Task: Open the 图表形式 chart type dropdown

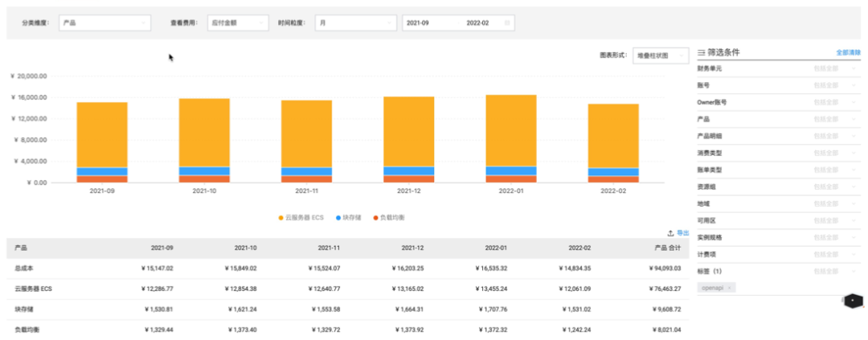Action: 661,55
